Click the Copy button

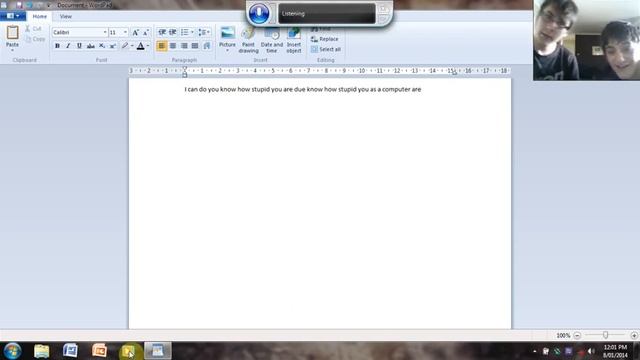35,39
